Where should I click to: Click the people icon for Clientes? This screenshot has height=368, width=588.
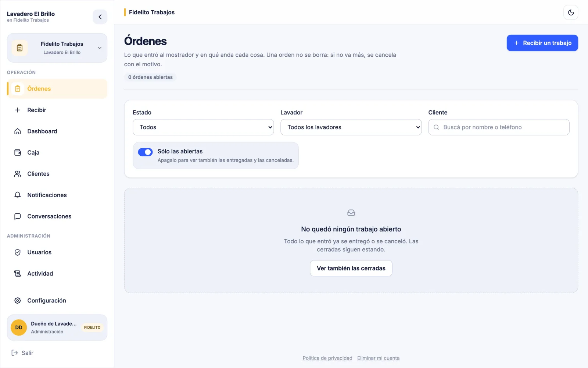tap(18, 174)
